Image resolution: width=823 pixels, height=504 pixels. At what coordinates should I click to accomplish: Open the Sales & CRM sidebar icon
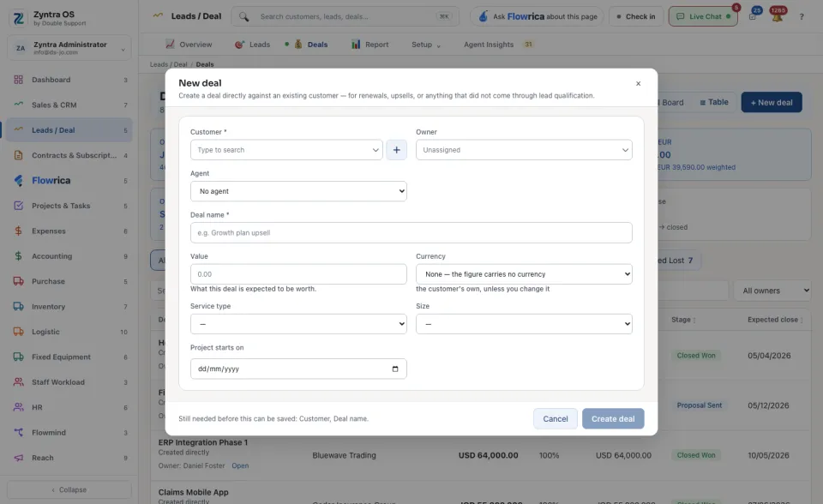click(x=18, y=105)
